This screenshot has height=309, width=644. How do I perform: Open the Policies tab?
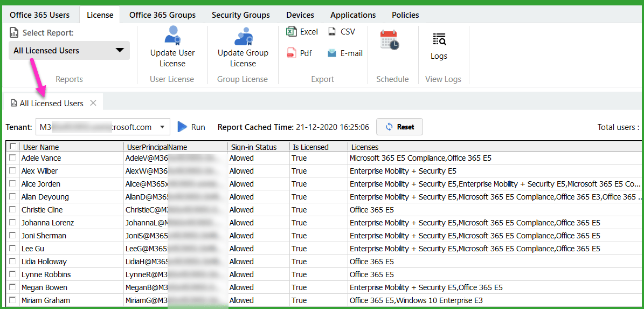405,15
